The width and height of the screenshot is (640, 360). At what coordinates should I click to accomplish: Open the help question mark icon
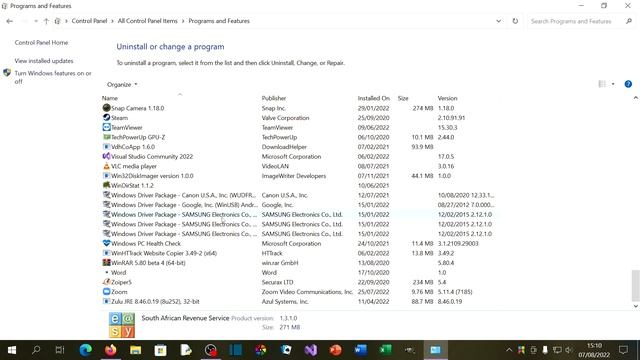(628, 84)
